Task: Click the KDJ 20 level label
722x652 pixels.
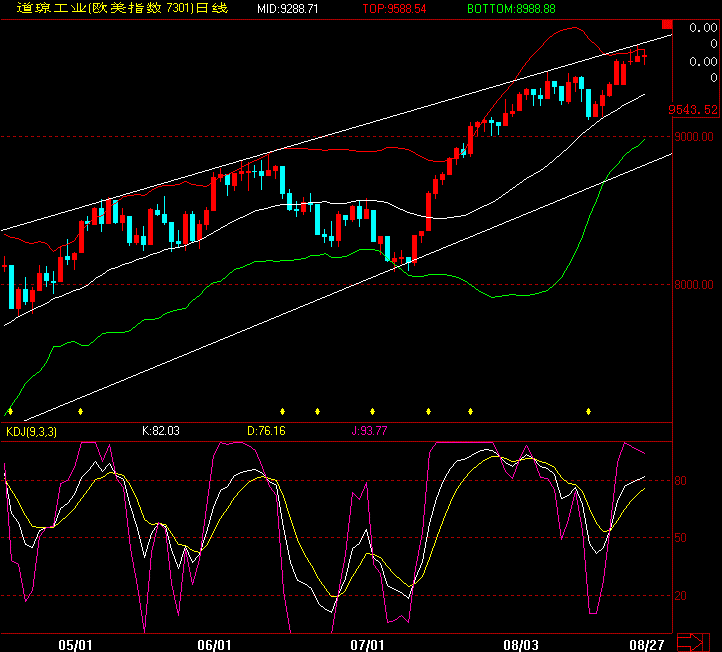Action: [681, 596]
